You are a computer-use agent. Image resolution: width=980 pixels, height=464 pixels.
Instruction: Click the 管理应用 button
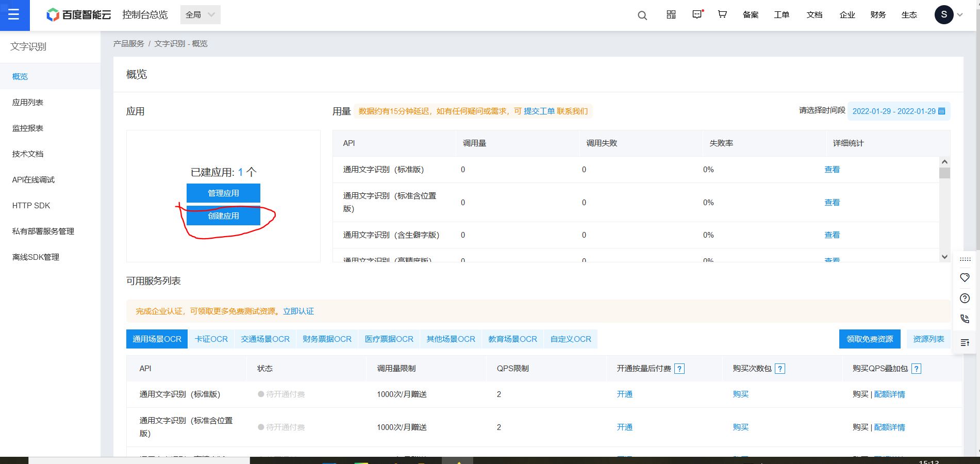click(223, 193)
